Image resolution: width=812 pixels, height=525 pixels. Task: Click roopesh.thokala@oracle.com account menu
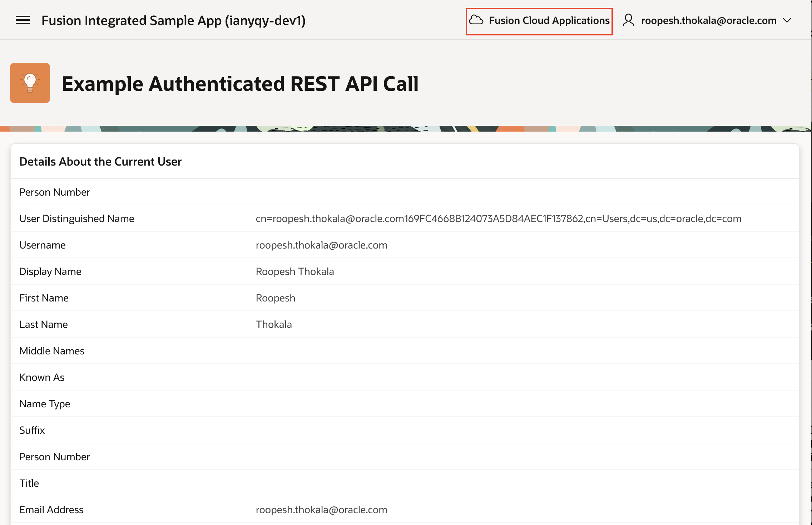point(708,21)
